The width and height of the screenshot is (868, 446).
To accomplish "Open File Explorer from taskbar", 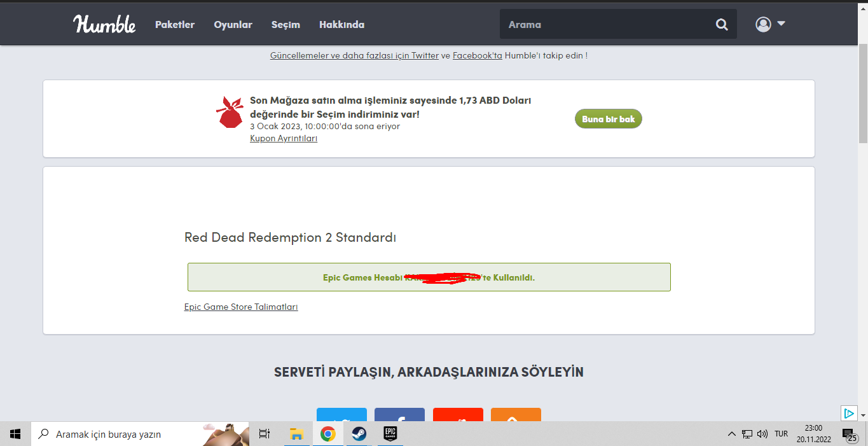I will pos(296,434).
